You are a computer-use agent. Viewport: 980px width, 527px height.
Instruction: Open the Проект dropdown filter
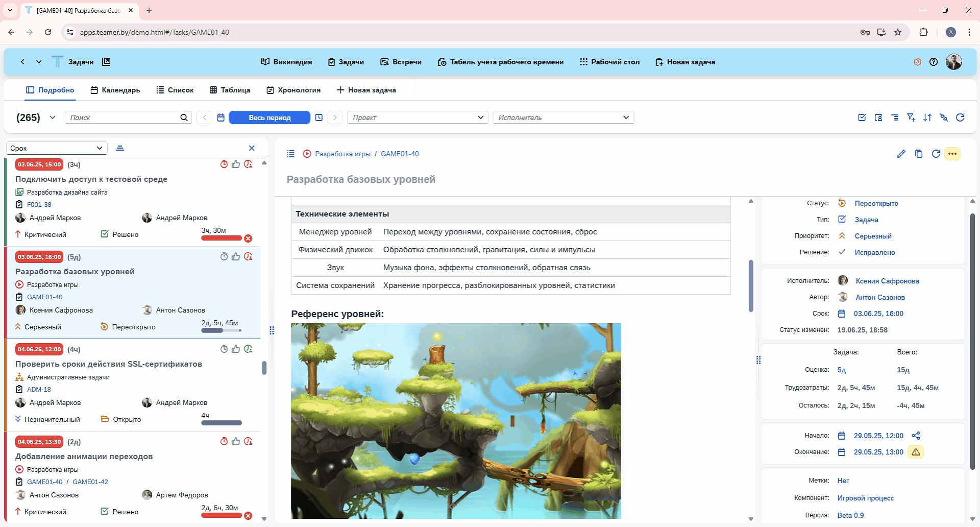(418, 117)
